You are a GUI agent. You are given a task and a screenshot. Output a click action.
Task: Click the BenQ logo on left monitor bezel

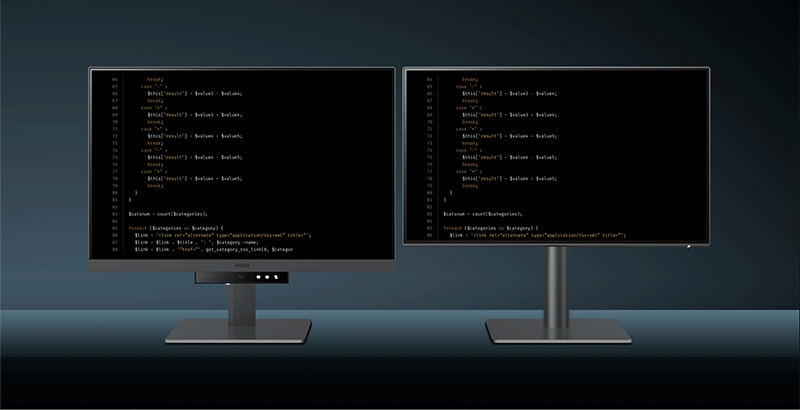(x=240, y=265)
